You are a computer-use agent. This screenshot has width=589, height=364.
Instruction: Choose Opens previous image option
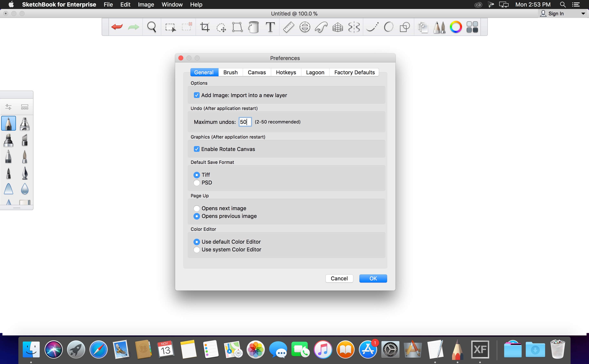197,216
